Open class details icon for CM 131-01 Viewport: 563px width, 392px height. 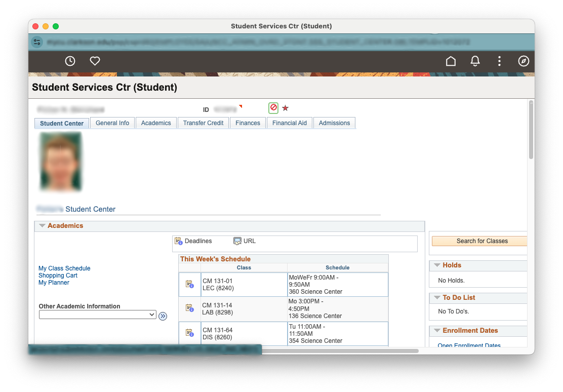click(189, 285)
